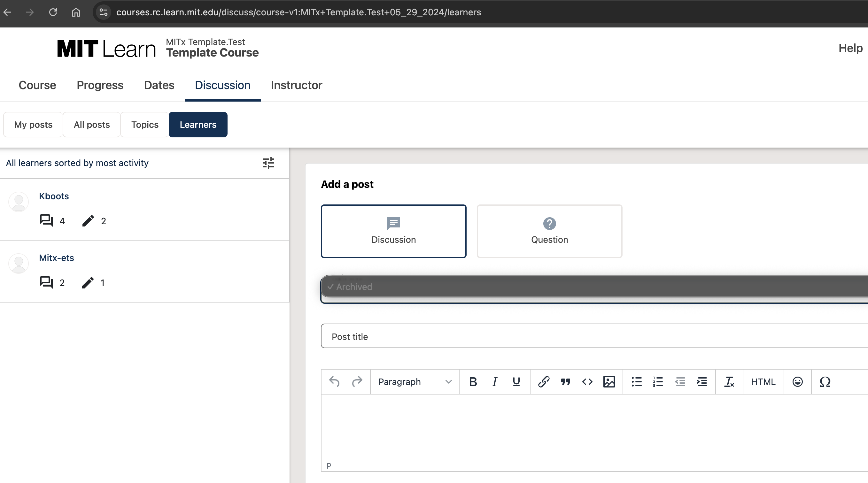Click the undo arrow in editor
The image size is (868, 483).
pos(334,382)
